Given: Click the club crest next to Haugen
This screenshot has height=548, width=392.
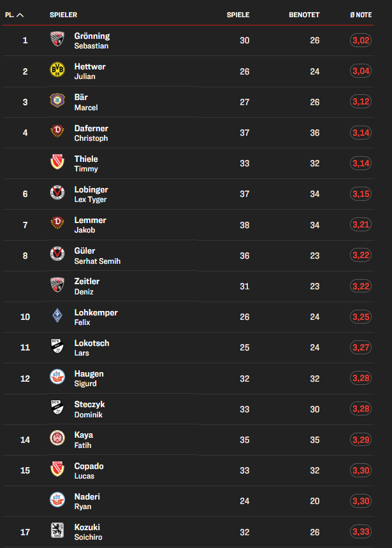Looking at the screenshot, I should (x=57, y=377).
